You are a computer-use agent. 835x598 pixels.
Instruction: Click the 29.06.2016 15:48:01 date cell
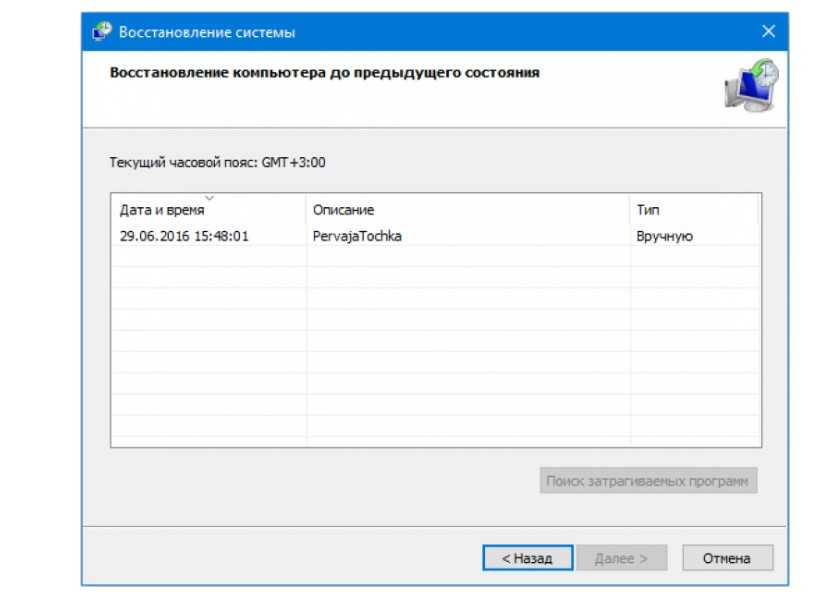184,237
